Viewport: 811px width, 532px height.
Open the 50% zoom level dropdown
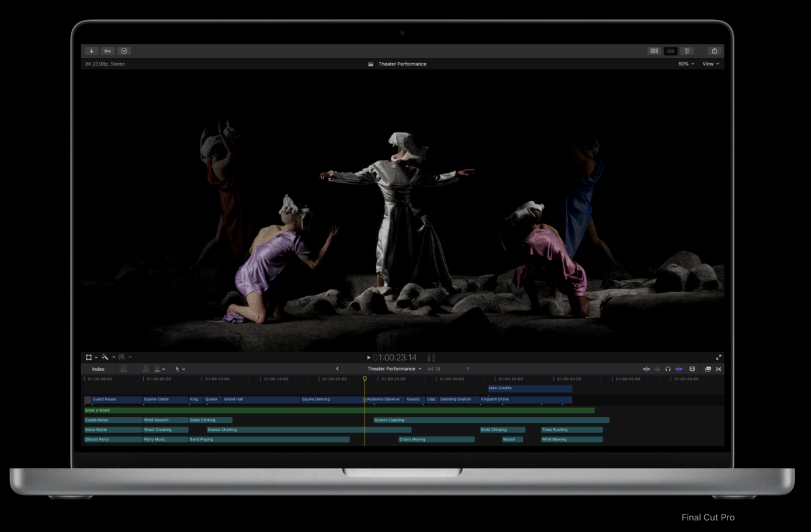[x=686, y=64]
